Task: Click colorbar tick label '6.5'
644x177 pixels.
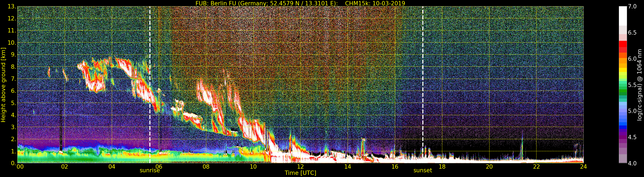Action: pos(632,33)
